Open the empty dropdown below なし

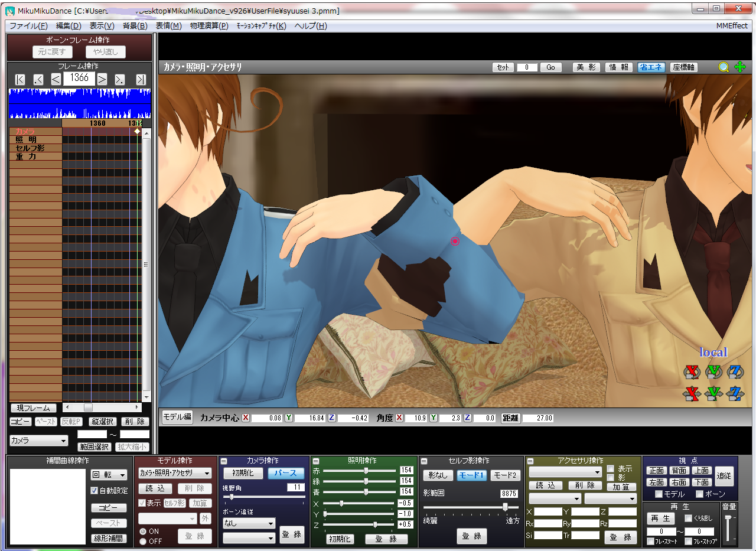pos(249,537)
